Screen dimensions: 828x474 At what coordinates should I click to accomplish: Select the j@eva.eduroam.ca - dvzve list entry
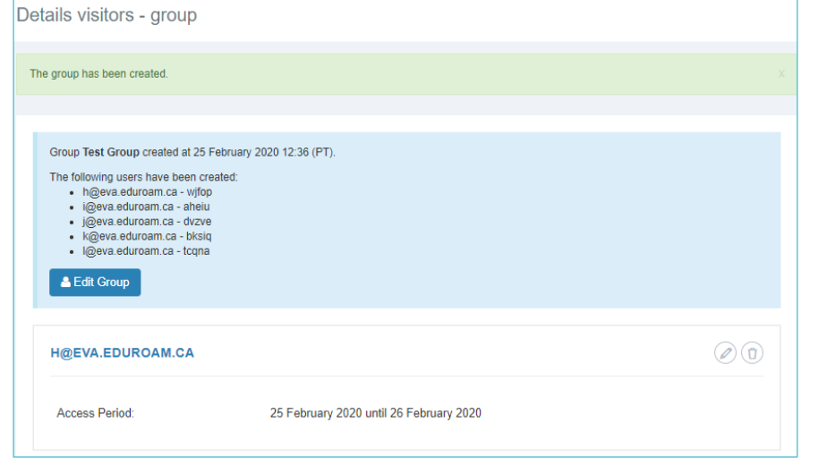tap(147, 221)
